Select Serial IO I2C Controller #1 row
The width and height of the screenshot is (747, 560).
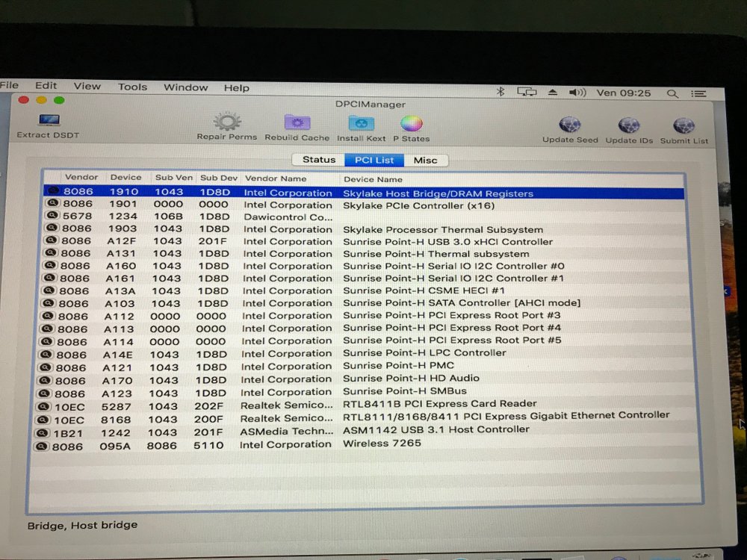(x=364, y=278)
